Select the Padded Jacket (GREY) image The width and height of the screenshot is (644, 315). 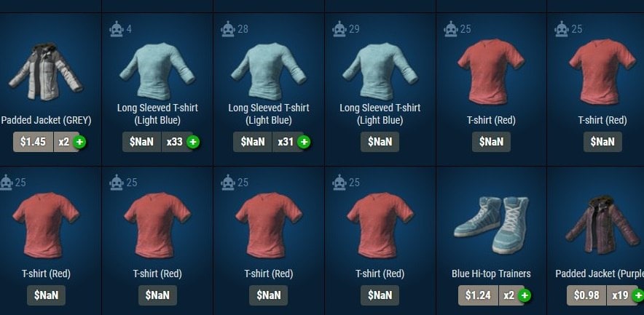click(x=46, y=71)
